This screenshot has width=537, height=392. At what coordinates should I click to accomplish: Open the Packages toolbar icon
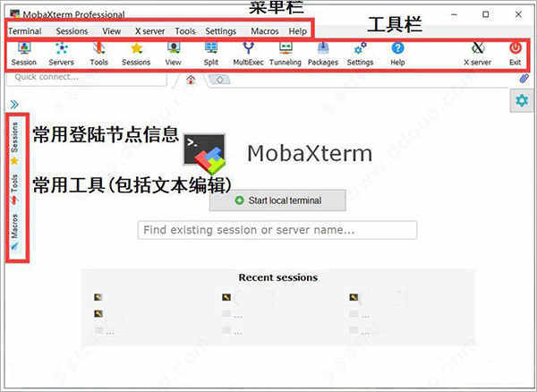click(323, 54)
